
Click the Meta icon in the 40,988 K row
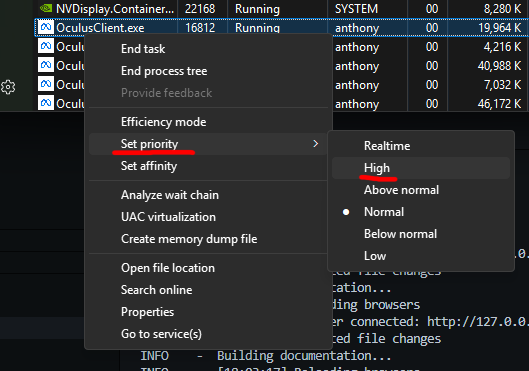tap(46, 65)
